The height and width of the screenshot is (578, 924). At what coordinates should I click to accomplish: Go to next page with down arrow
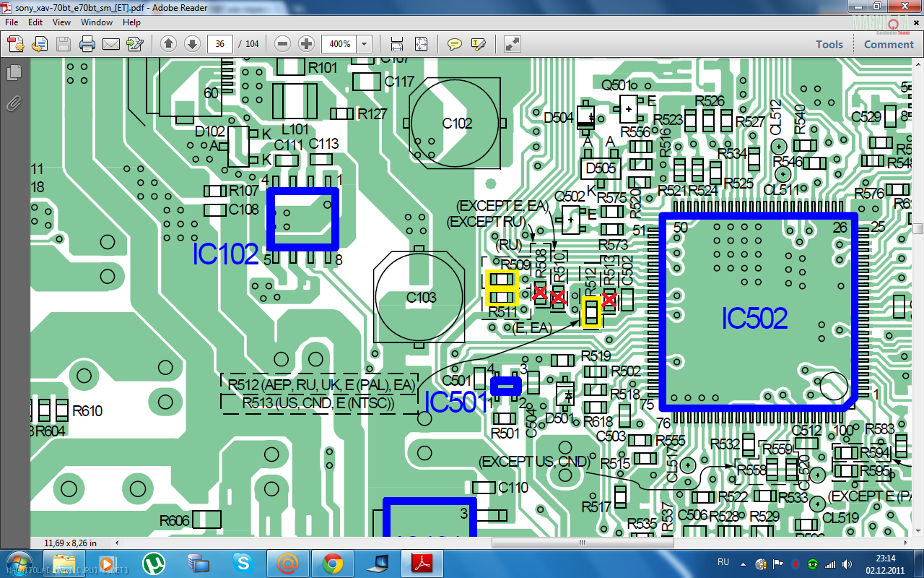click(192, 44)
